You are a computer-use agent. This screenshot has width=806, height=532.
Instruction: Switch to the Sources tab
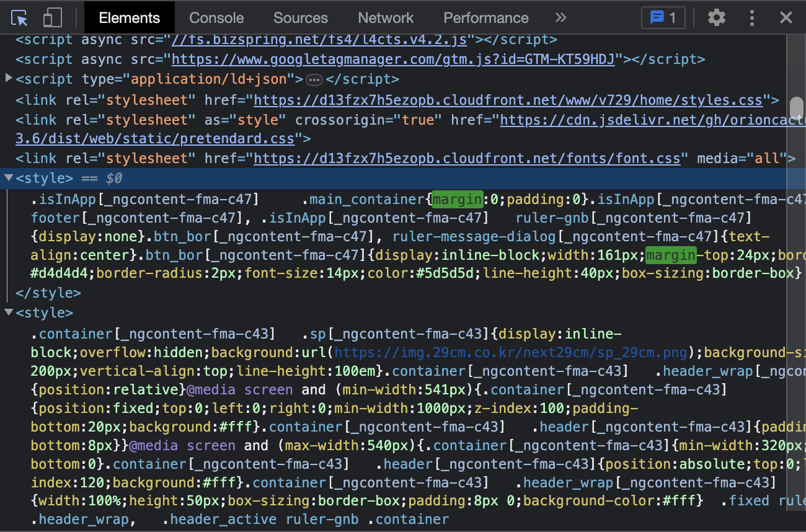click(x=301, y=18)
